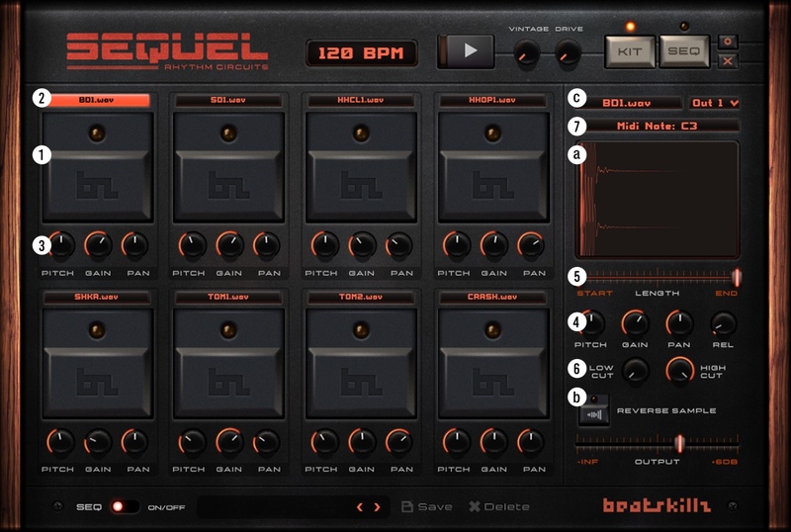Open the Out 1 output dropdown
This screenshot has width=791, height=532.
pos(714,103)
